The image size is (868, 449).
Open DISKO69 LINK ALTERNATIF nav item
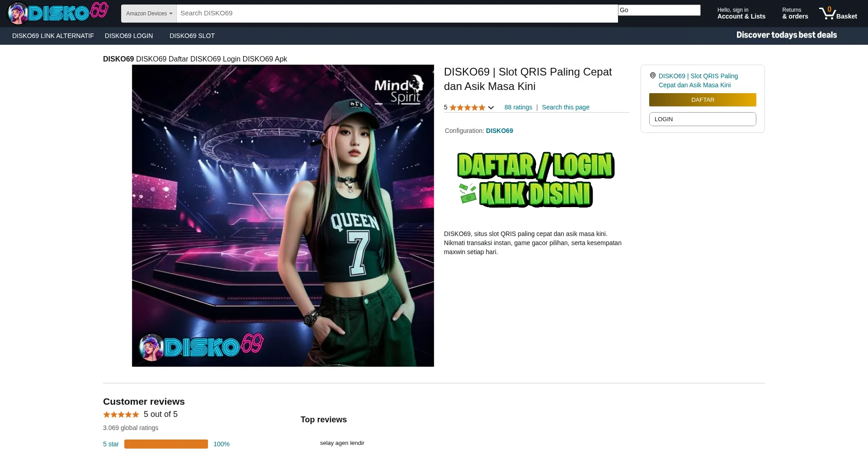[53, 36]
